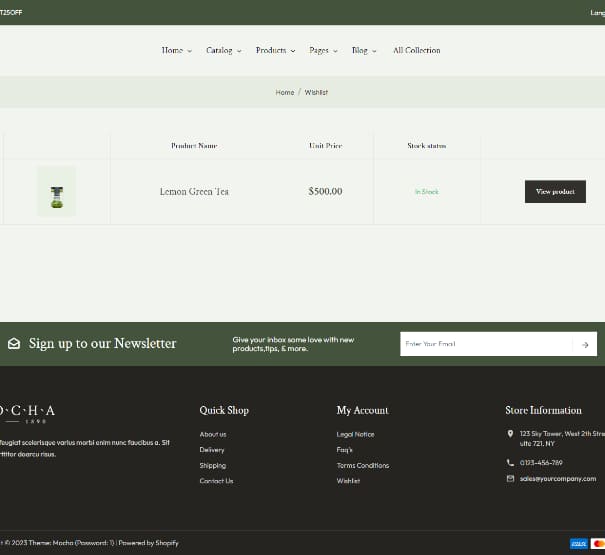This screenshot has width=605, height=555.
Task: Click Home in the breadcrumb
Action: [285, 92]
